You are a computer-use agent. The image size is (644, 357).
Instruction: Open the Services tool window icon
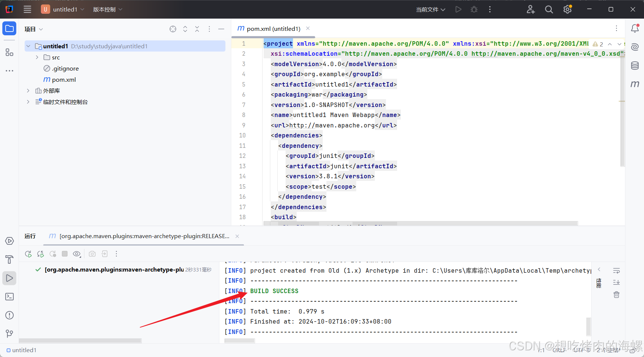coord(9,241)
